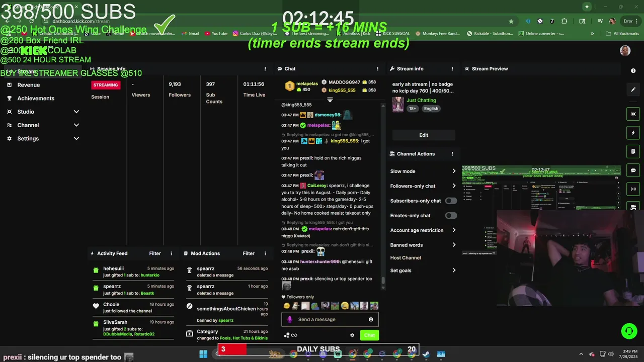Click the purple microphone icon in message box

(x=289, y=319)
